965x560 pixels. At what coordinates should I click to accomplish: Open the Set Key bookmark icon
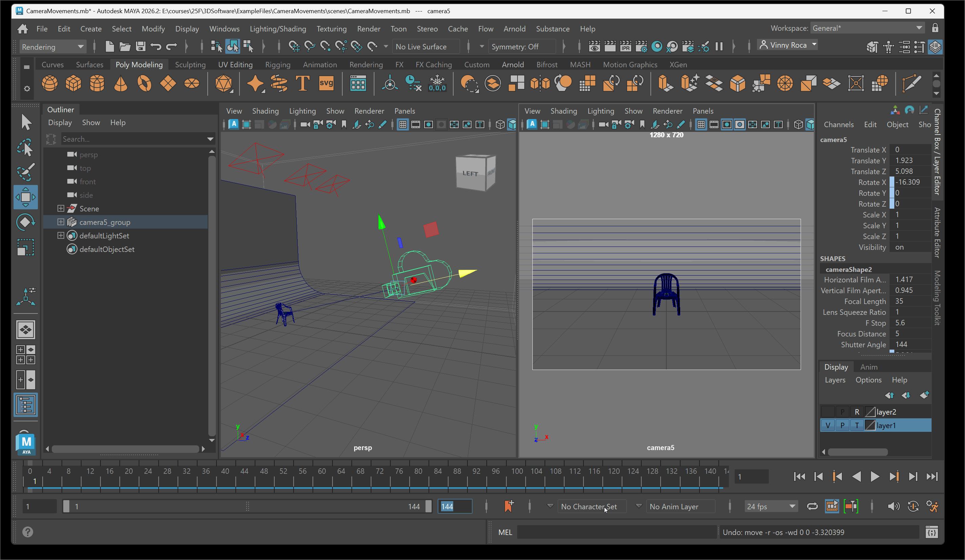(508, 507)
